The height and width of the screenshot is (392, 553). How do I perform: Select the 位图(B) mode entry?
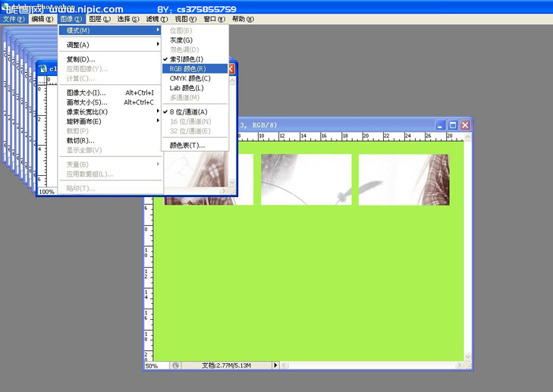click(195, 30)
